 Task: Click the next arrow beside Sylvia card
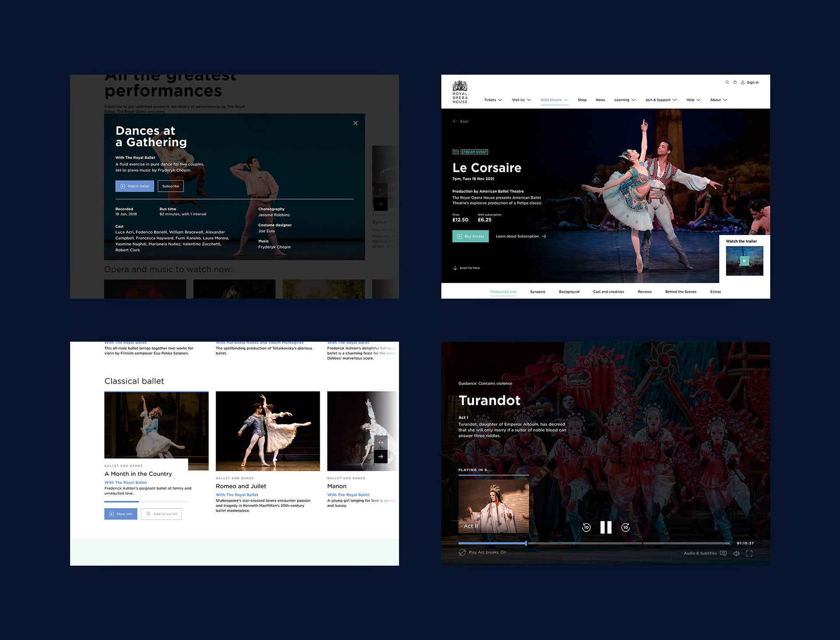381,204
